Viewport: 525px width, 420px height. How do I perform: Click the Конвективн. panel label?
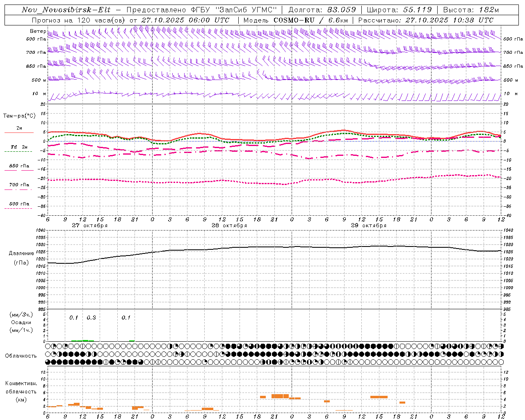[x=21, y=383]
